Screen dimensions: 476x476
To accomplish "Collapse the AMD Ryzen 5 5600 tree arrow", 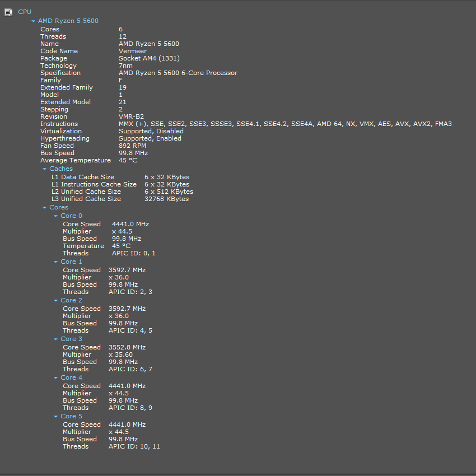I will click(x=34, y=21).
